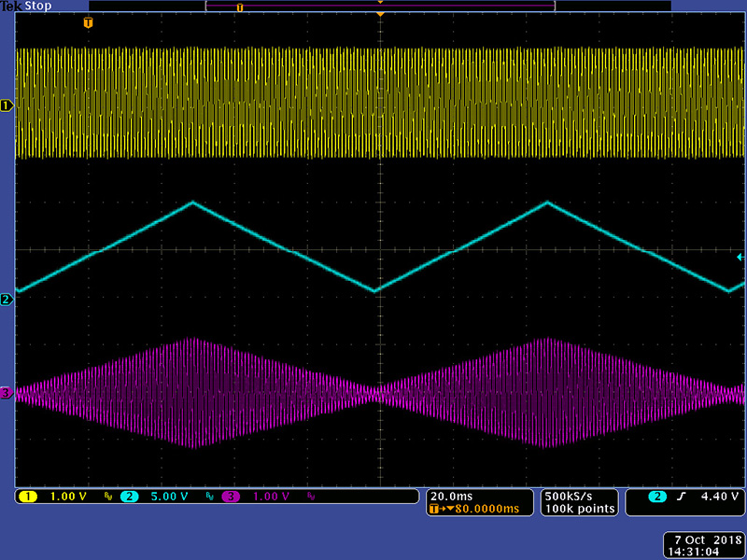Viewport: 747px width, 560px height.
Task: Select the magenta channel 3 badge
Action: (x=230, y=497)
